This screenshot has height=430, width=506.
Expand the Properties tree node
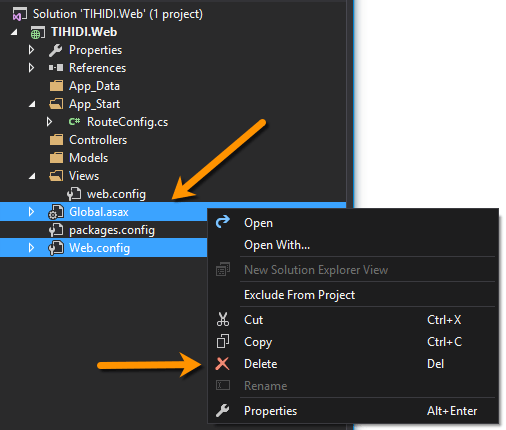(31, 50)
